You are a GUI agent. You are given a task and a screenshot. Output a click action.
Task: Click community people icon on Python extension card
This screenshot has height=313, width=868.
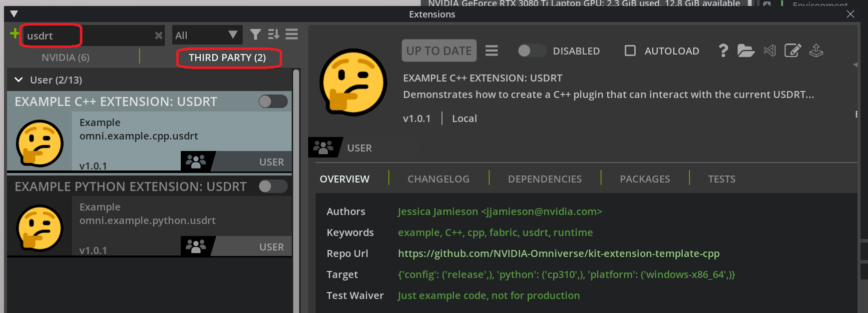[196, 246]
